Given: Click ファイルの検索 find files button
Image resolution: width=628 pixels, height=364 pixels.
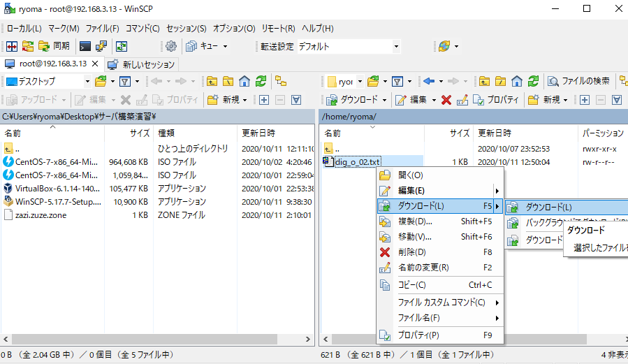Looking at the screenshot, I should tap(579, 81).
